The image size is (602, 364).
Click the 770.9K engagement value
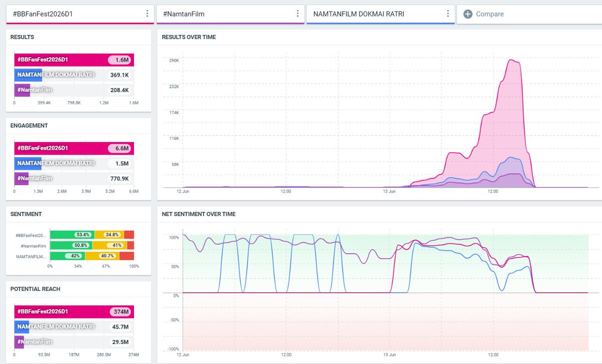119,178
